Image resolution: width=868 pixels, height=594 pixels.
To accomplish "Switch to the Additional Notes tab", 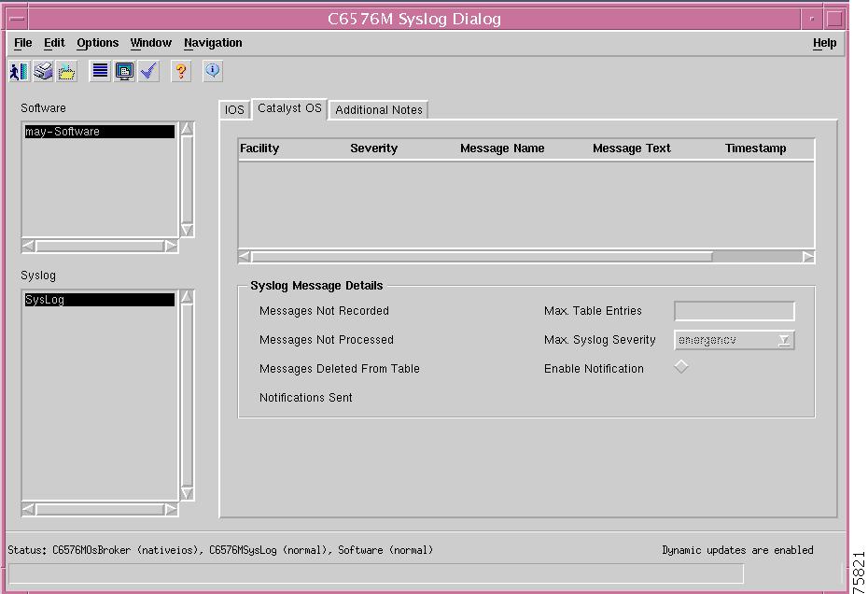I will pyautogui.click(x=379, y=109).
